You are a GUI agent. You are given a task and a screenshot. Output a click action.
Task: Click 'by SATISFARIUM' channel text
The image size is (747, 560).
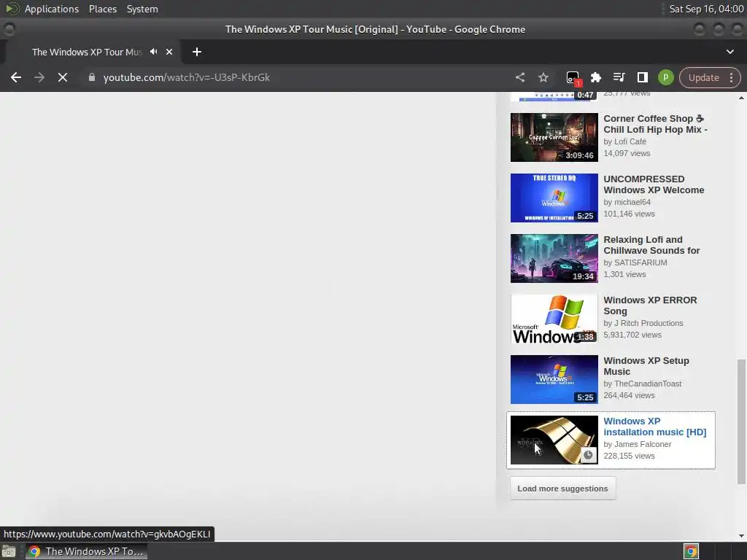coord(635,262)
